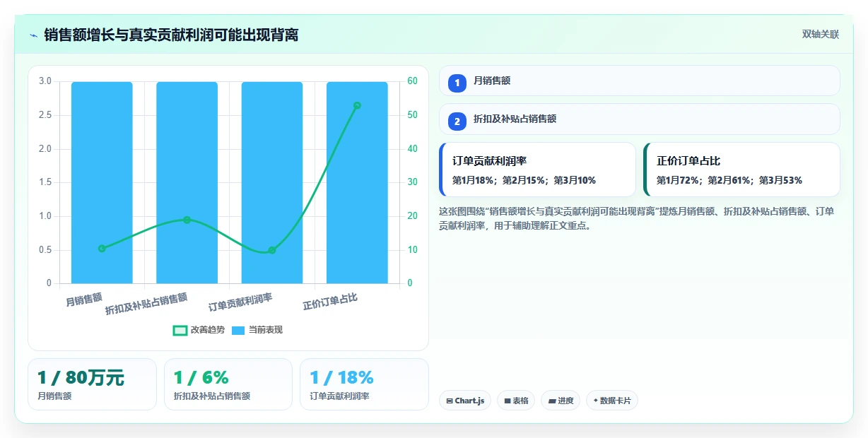The image size is (868, 438).
Task: Click right axis value 60
Action: coord(412,81)
